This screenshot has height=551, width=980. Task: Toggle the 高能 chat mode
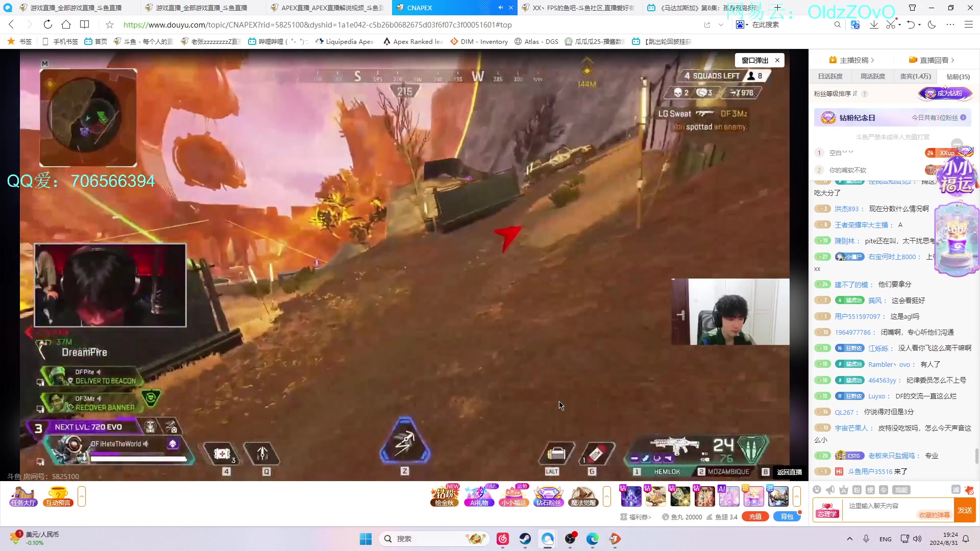tap(901, 490)
